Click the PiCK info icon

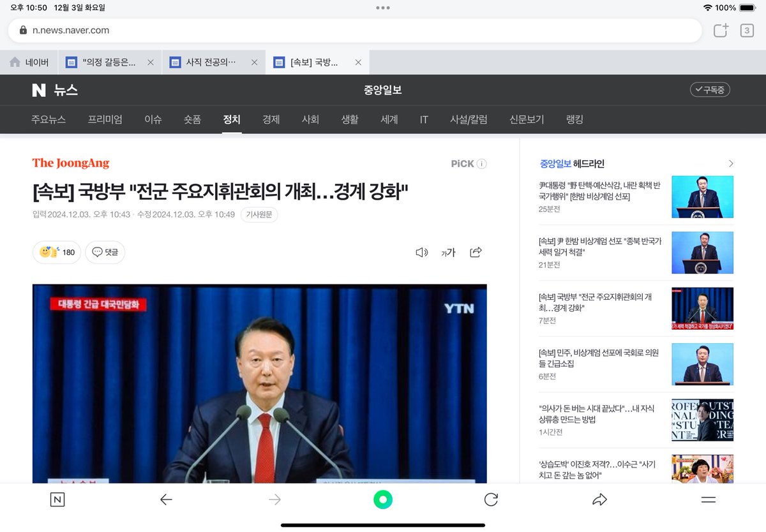[481, 164]
